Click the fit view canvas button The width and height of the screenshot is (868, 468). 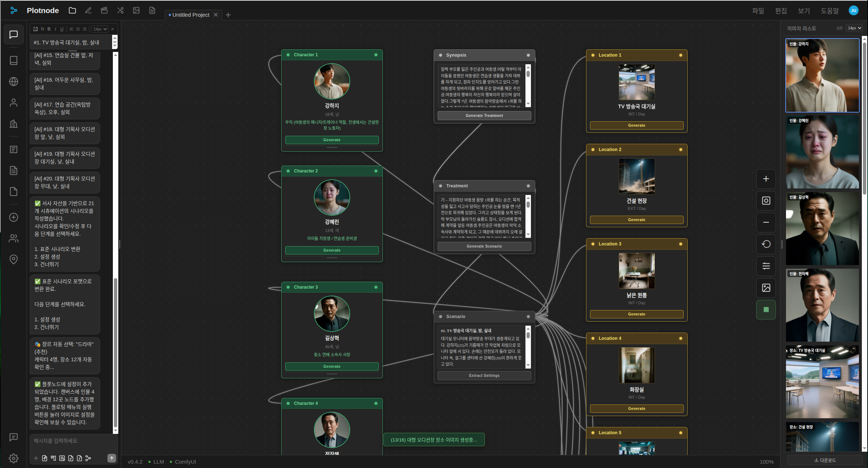coord(766,201)
